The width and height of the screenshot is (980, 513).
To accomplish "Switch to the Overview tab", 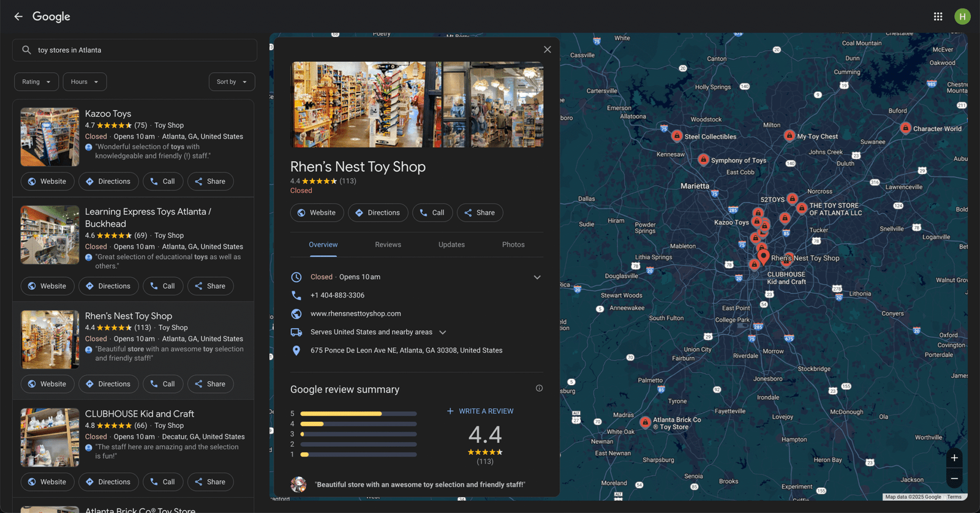I will [x=323, y=245].
